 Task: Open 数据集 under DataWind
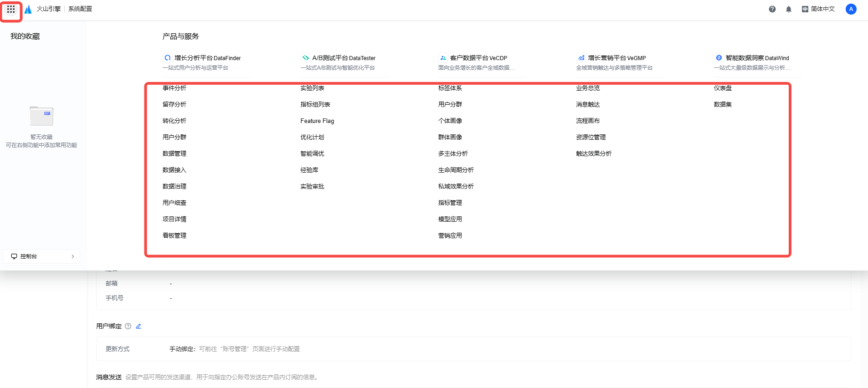(x=723, y=104)
